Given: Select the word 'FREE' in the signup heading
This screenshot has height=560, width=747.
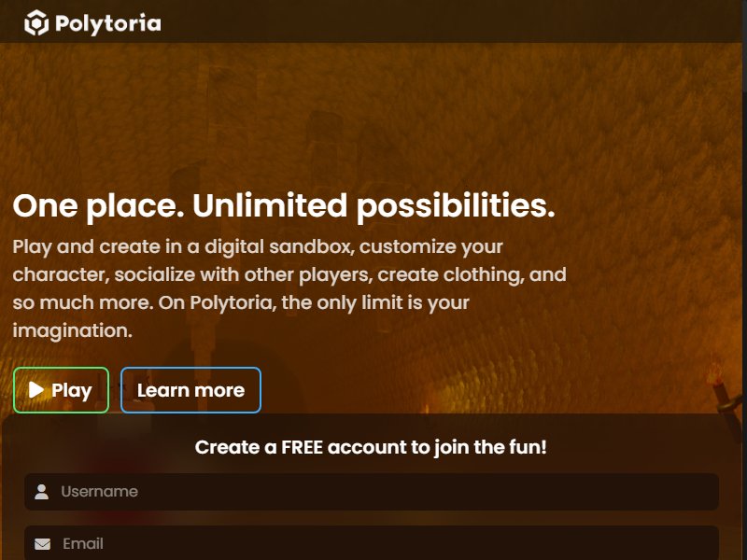Looking at the screenshot, I should coord(302,447).
